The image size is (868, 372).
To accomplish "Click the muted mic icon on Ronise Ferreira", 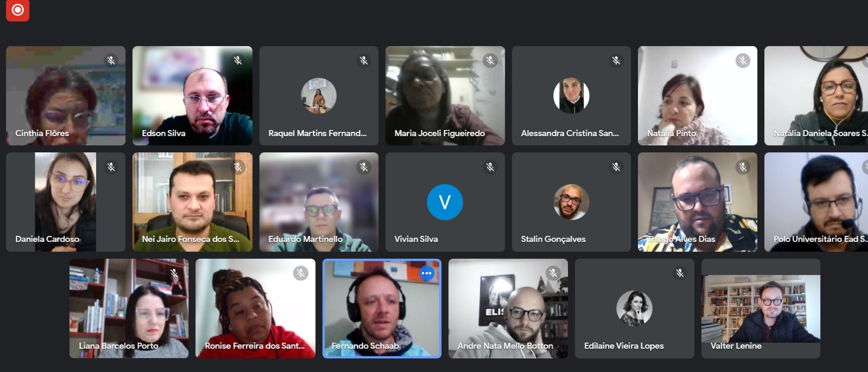I will (301, 273).
